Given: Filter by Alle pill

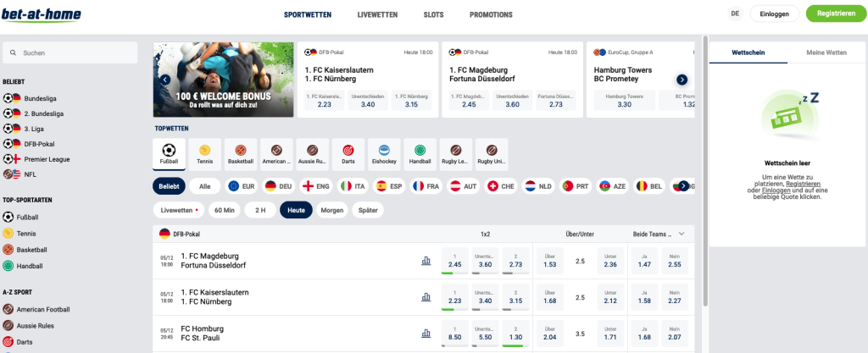Looking at the screenshot, I should [x=205, y=187].
